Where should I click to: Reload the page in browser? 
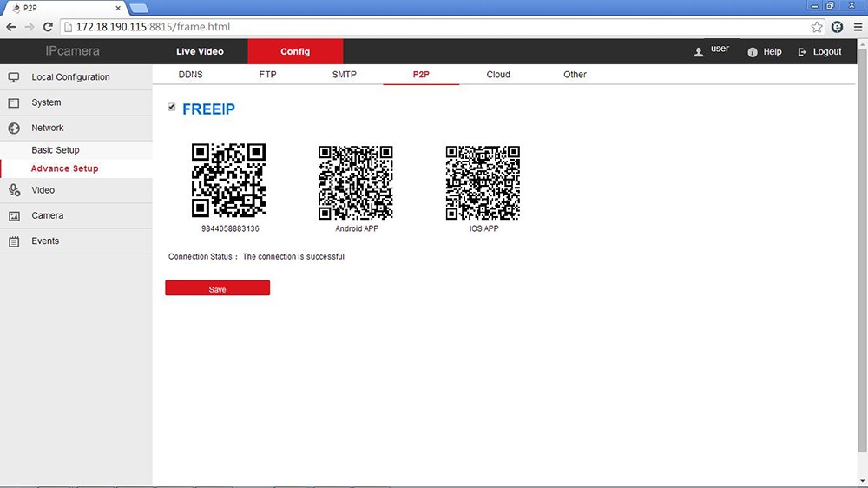[48, 27]
